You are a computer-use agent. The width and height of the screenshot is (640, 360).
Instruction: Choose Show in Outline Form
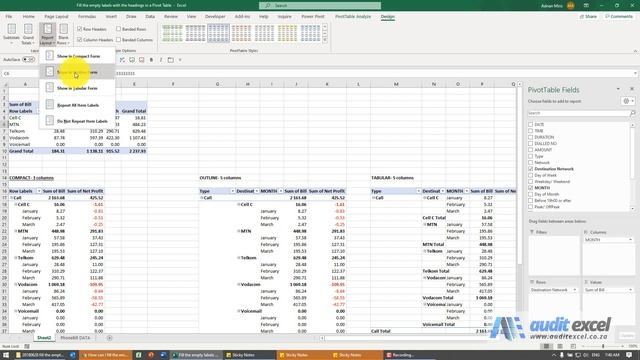(77, 72)
